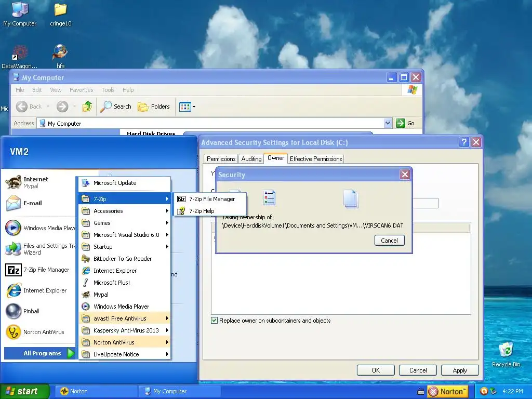This screenshot has height=399, width=532.
Task: Launch Mypal from All Programs list
Action: pyautogui.click(x=125, y=295)
